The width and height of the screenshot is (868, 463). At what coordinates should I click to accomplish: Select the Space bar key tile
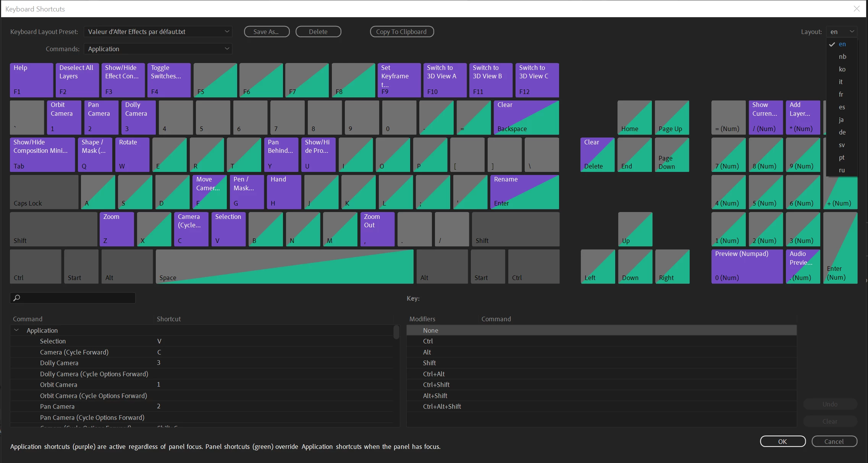click(x=284, y=267)
